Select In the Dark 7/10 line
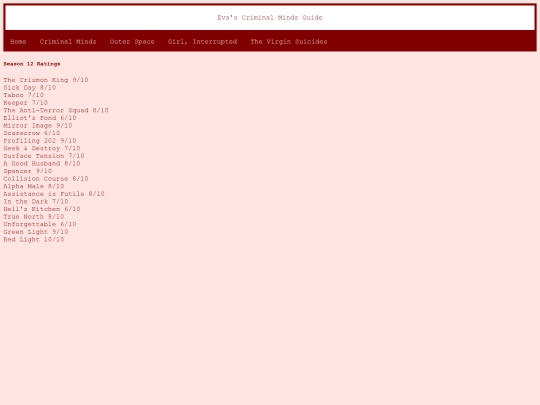The image size is (540, 405). 36,201
